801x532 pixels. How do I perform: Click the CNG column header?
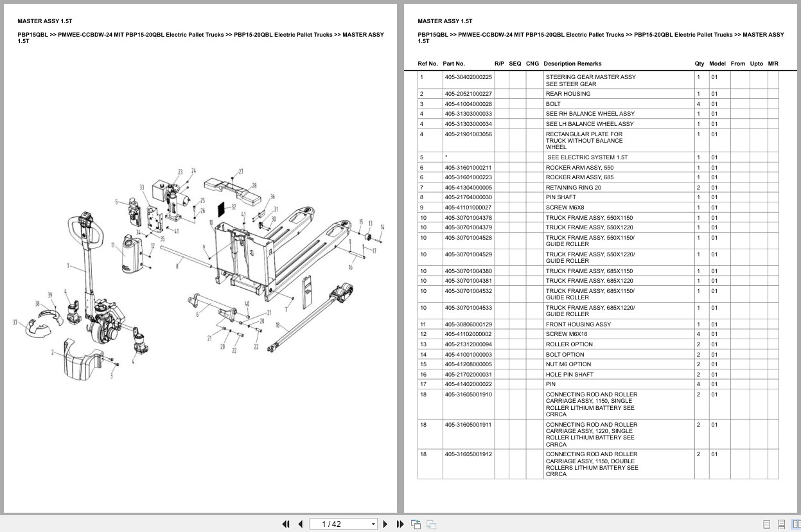[533, 64]
